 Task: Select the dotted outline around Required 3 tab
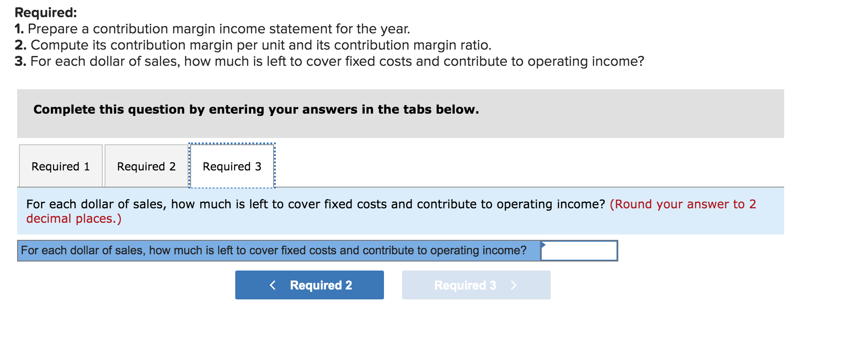tap(231, 144)
